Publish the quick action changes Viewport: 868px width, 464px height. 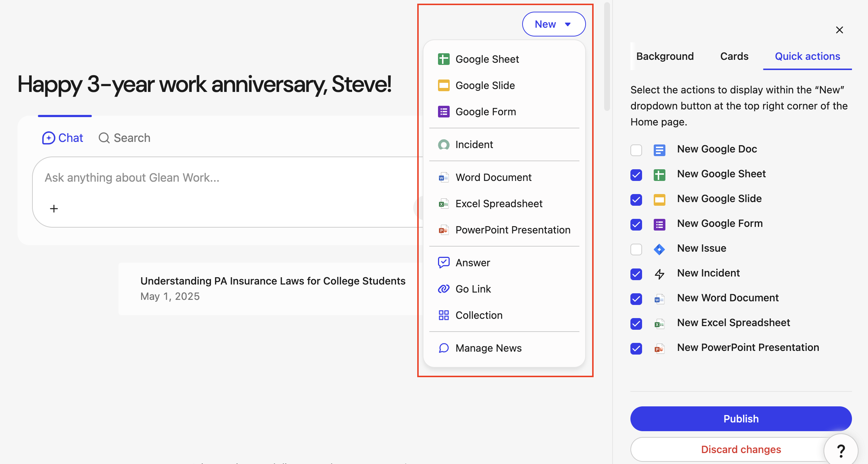coord(741,419)
